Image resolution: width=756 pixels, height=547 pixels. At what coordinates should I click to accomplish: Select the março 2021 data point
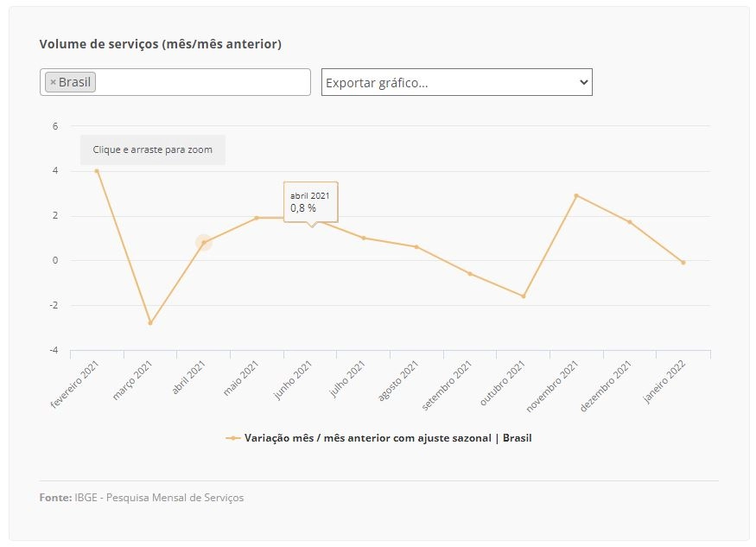(150, 322)
